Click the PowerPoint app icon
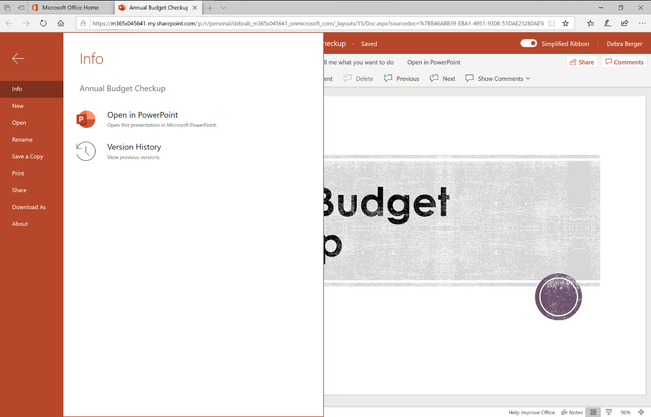The width and height of the screenshot is (651, 417). click(x=86, y=119)
